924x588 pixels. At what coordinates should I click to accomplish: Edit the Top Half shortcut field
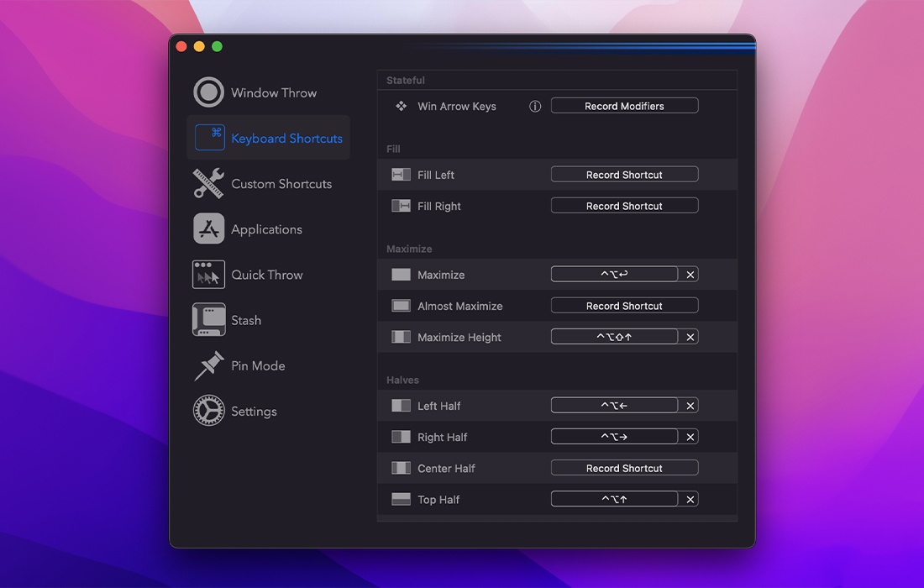pyautogui.click(x=614, y=499)
